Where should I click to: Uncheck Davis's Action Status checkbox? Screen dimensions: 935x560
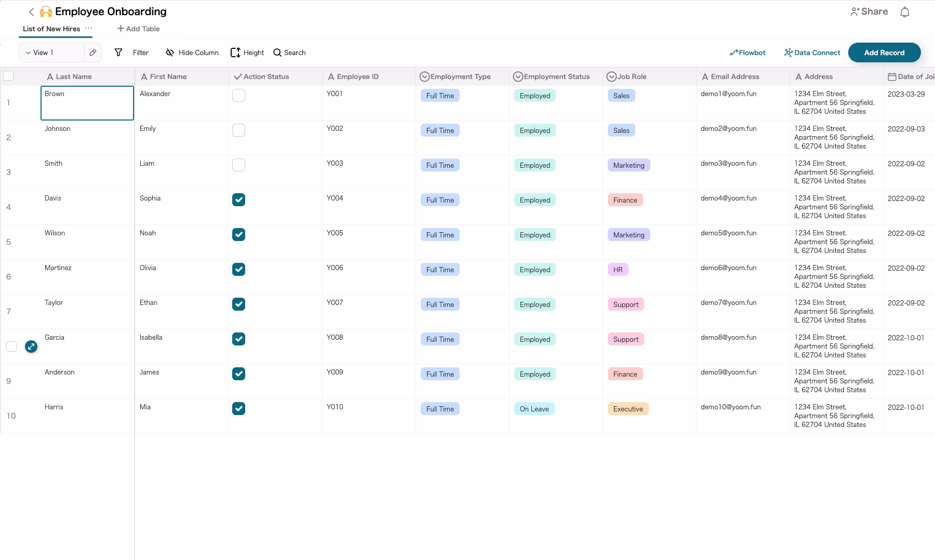coord(238,199)
